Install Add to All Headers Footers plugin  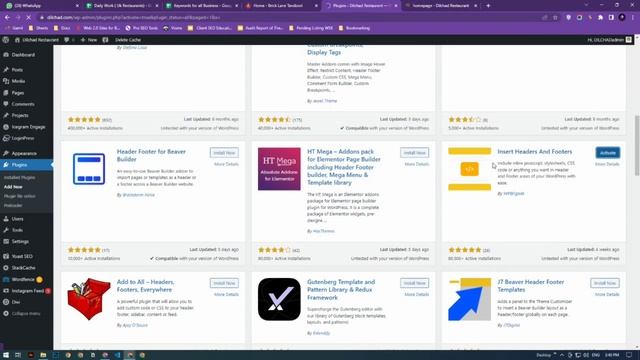[224, 283]
